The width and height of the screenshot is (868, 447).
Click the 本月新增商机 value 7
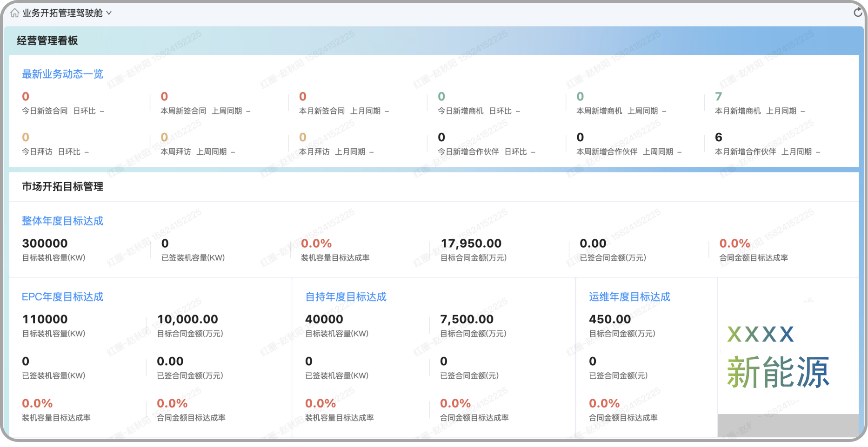pos(718,96)
